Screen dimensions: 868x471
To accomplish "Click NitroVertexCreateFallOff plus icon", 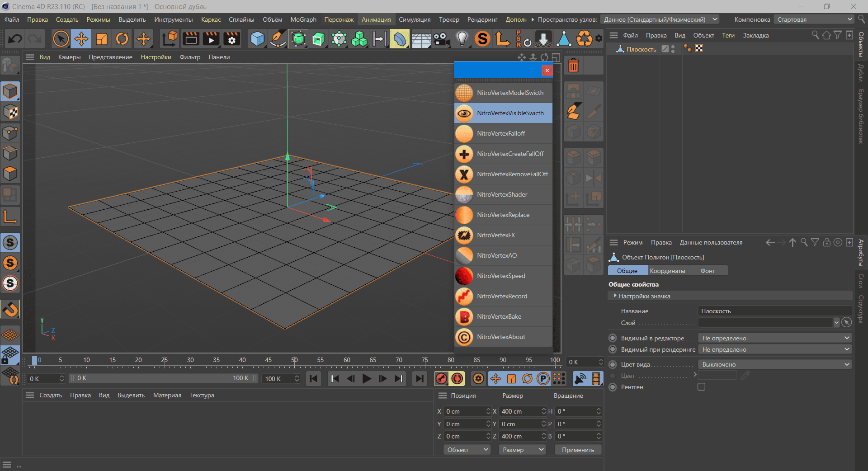I will 464,154.
